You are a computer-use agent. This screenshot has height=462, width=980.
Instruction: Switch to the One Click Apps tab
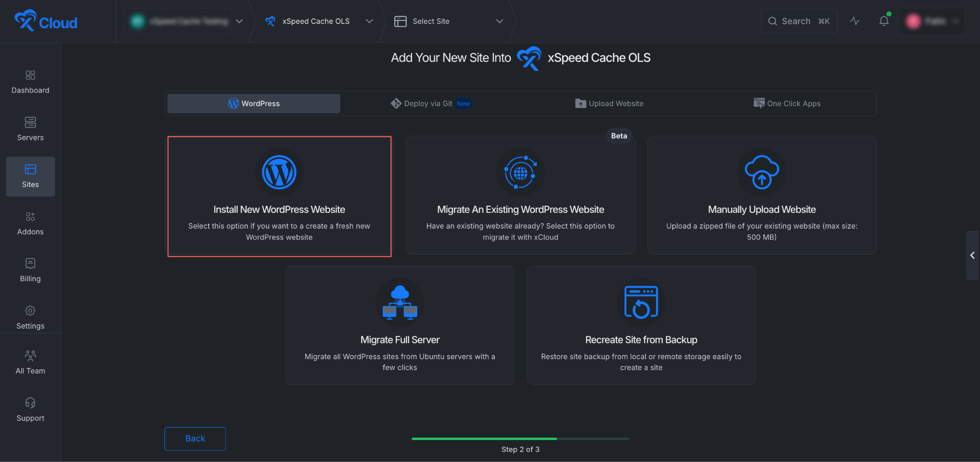787,103
